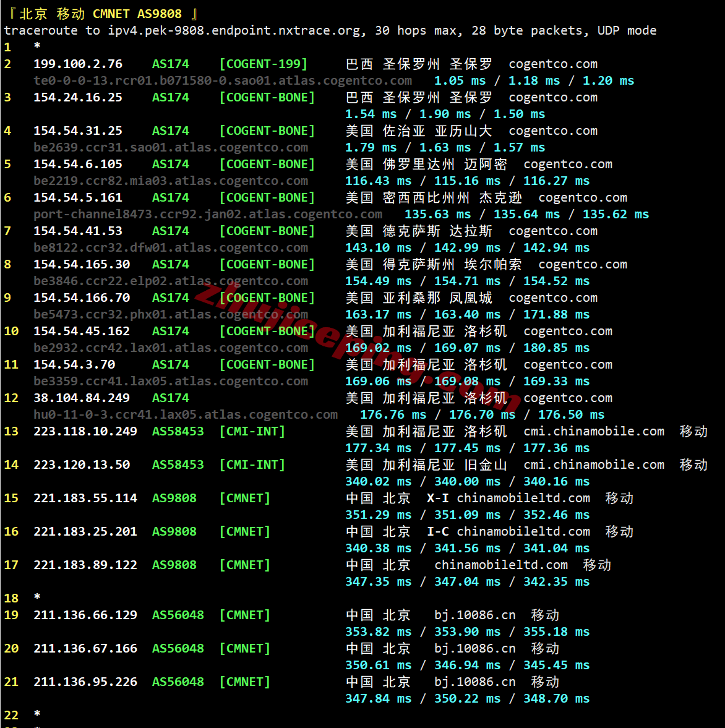Click the IP 221.183.55.114
Viewport: 725px width, 728px height.
point(85,499)
